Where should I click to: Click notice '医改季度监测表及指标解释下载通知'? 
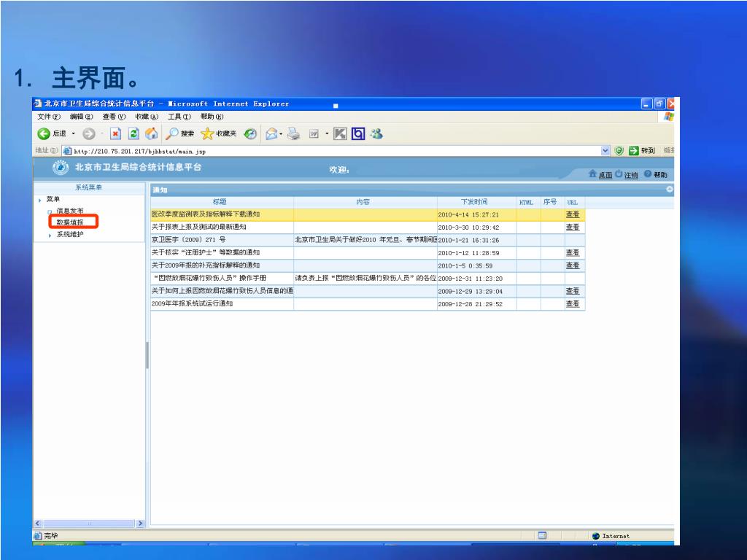205,214
